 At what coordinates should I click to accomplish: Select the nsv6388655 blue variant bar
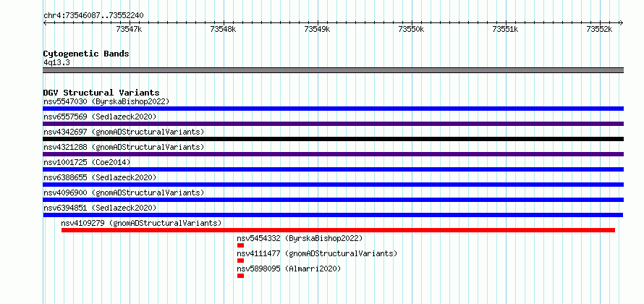coord(333,185)
